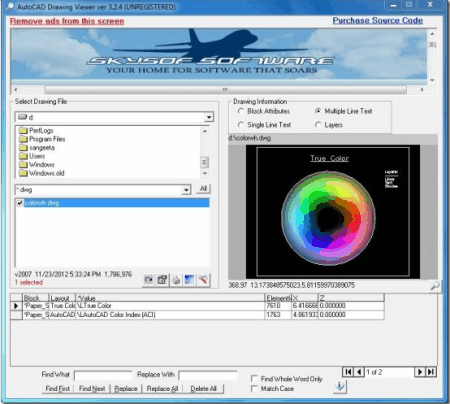Viewport: 450px width, 404px height.
Task: Open the *.dwg file filter dropdown
Action: [x=186, y=190]
